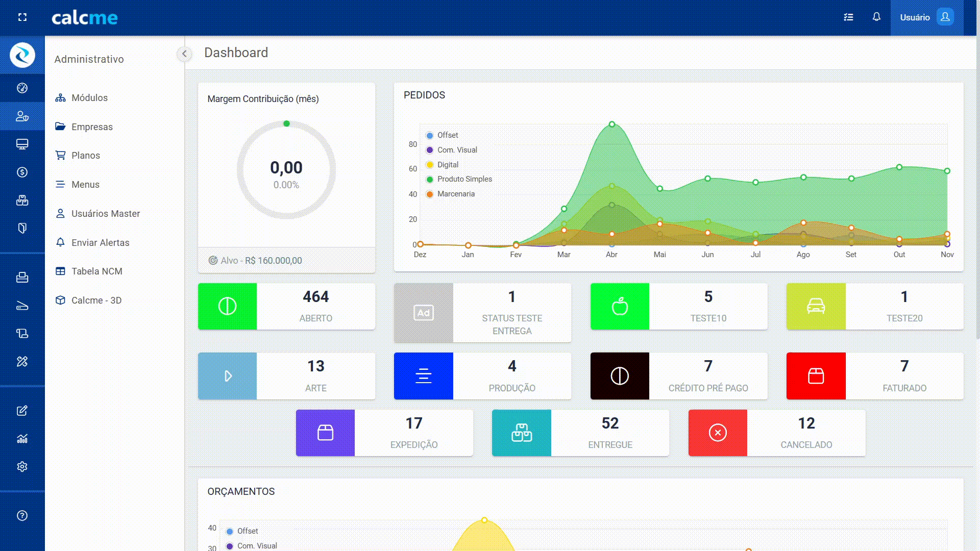Screen dimensions: 980x551
Task: Click the fullscreen toggle icon
Action: click(22, 17)
